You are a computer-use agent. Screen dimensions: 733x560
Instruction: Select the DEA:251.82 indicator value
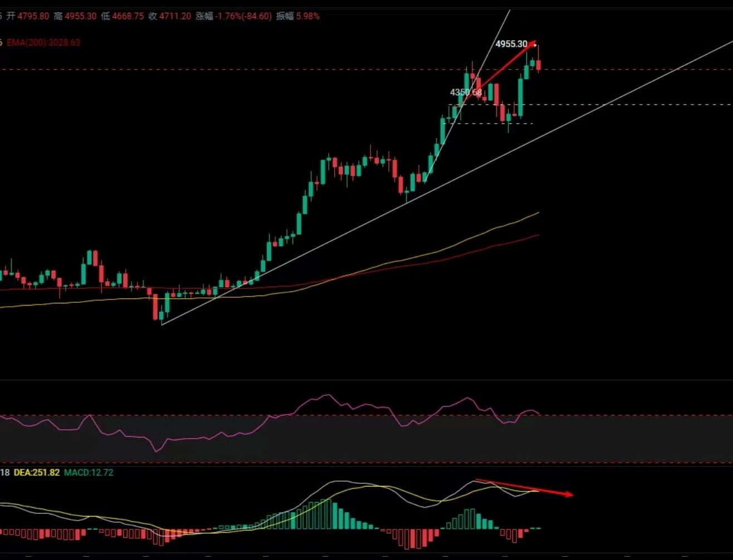tap(36, 473)
